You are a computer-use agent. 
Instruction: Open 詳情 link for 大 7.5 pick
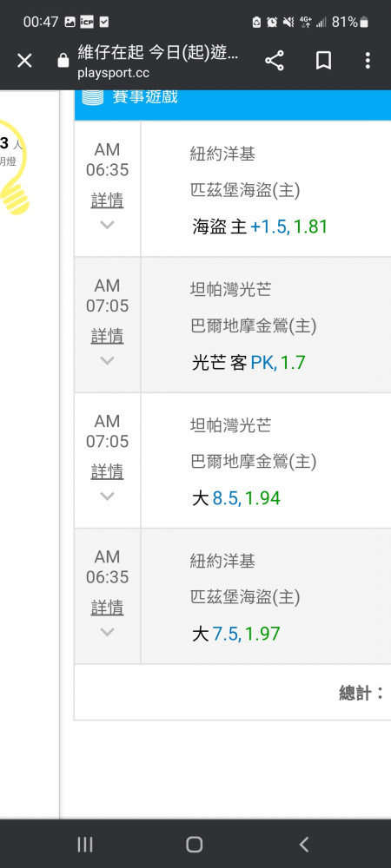click(107, 607)
